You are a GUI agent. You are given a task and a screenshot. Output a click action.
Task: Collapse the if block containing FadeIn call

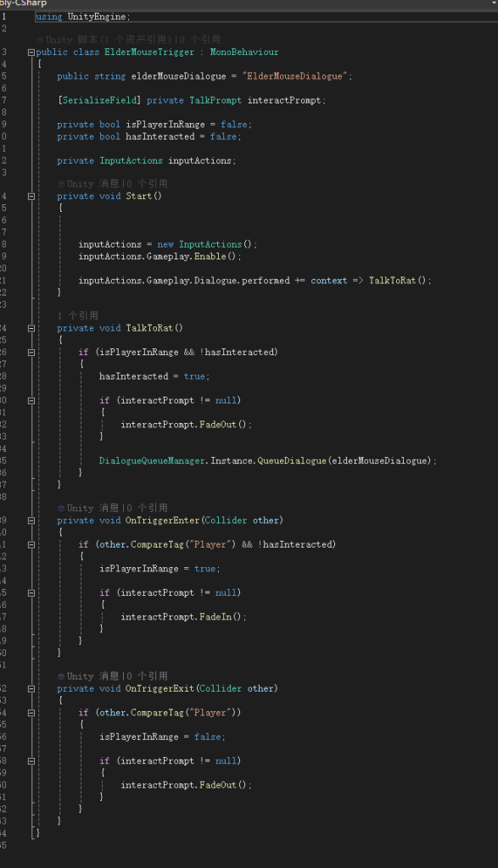click(x=31, y=593)
